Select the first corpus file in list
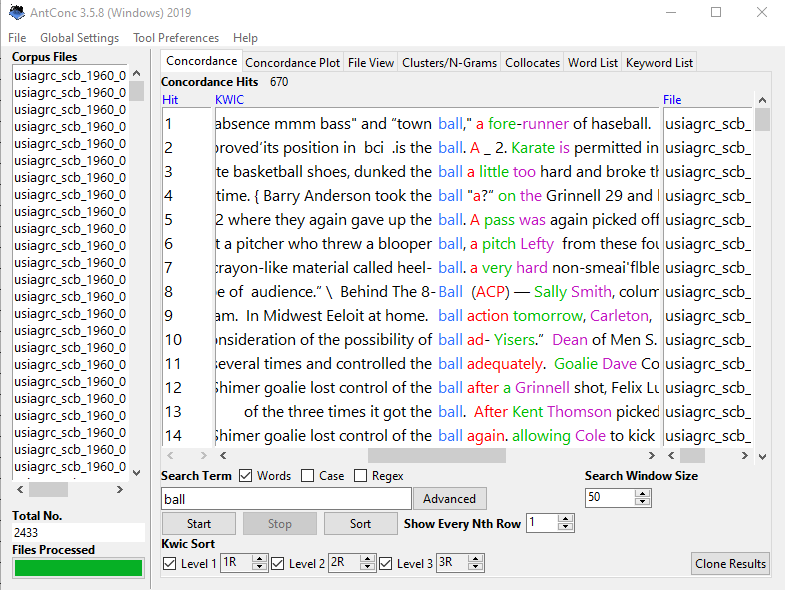The height and width of the screenshot is (590, 785). coord(70,75)
